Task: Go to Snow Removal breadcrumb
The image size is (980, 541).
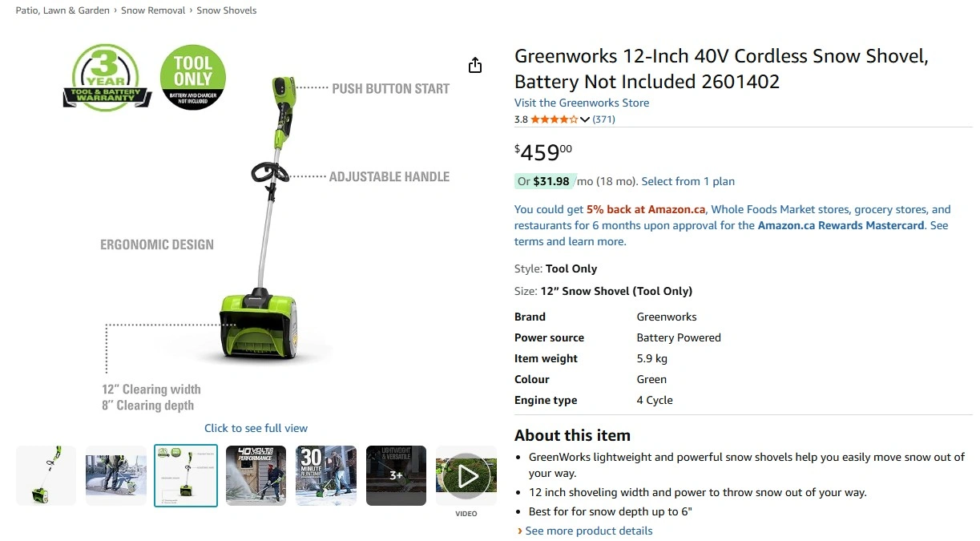Action: point(153,10)
